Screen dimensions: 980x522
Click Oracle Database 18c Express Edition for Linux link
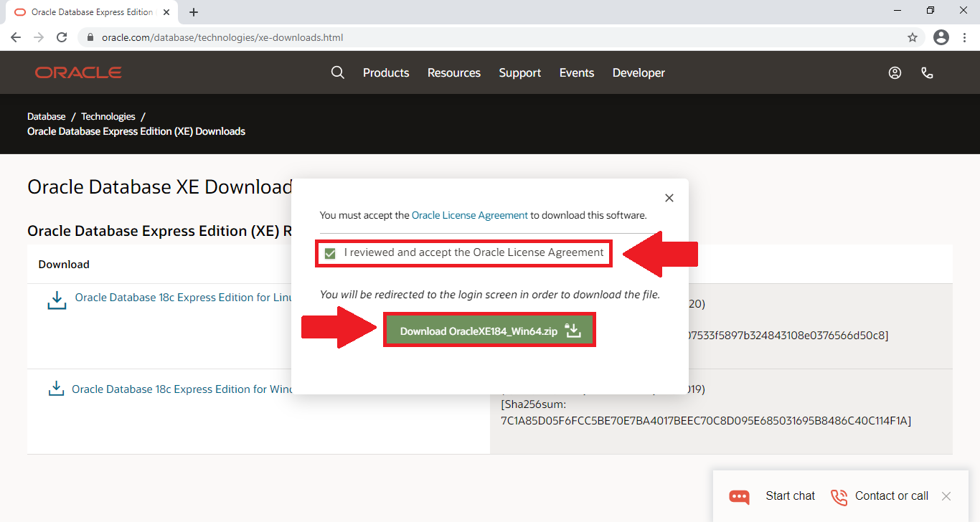[183, 298]
